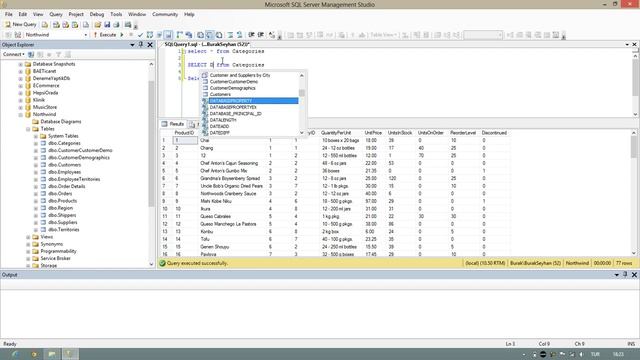
Task: Click the Display Estimated Execution Plan icon
Action: [x=150, y=35]
